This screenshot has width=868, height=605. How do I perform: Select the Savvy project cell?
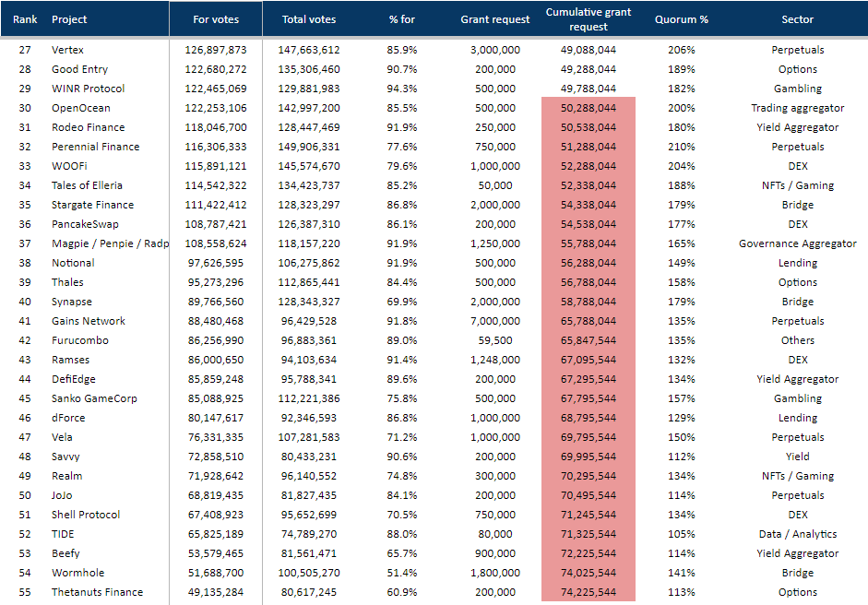click(65, 457)
